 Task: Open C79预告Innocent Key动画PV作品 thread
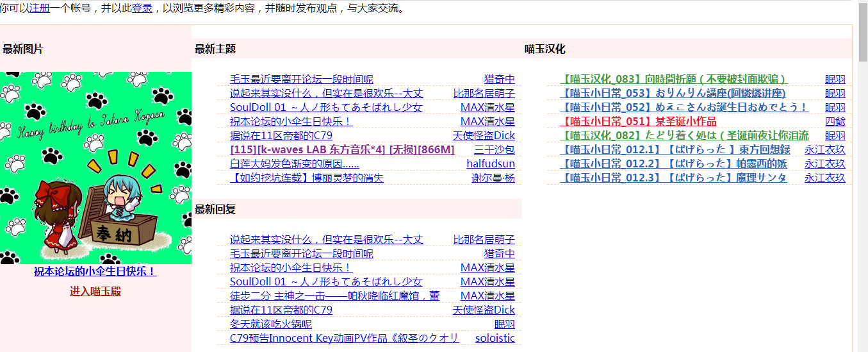click(x=345, y=339)
